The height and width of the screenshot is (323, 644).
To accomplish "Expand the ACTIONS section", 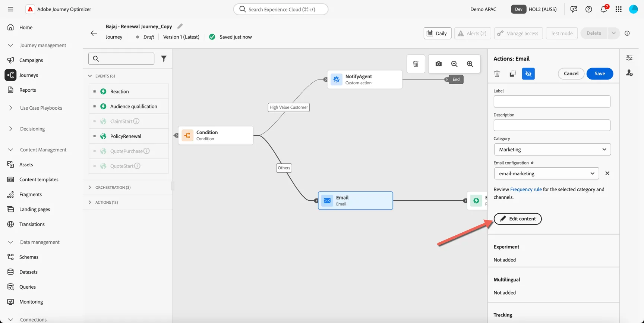I will coord(90,203).
